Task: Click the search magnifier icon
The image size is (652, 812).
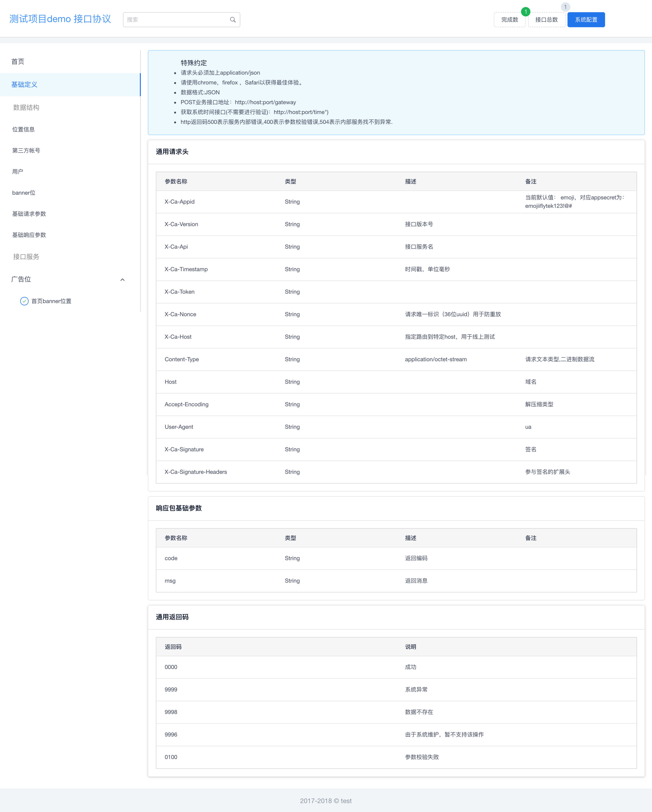Action: (x=233, y=19)
